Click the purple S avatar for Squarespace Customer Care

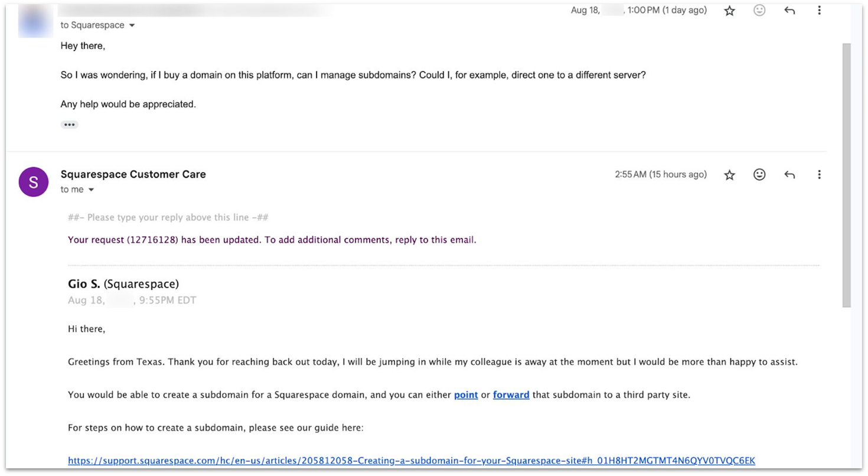(33, 182)
